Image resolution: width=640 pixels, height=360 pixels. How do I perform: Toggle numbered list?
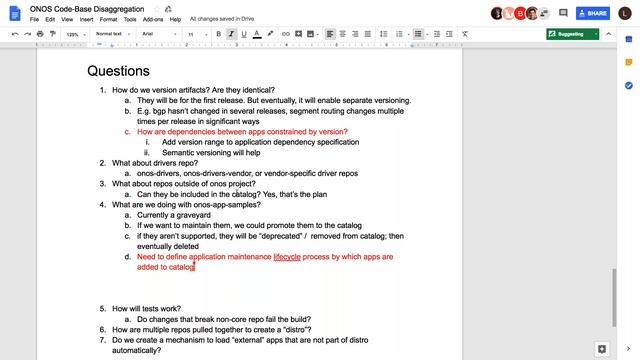399,34
